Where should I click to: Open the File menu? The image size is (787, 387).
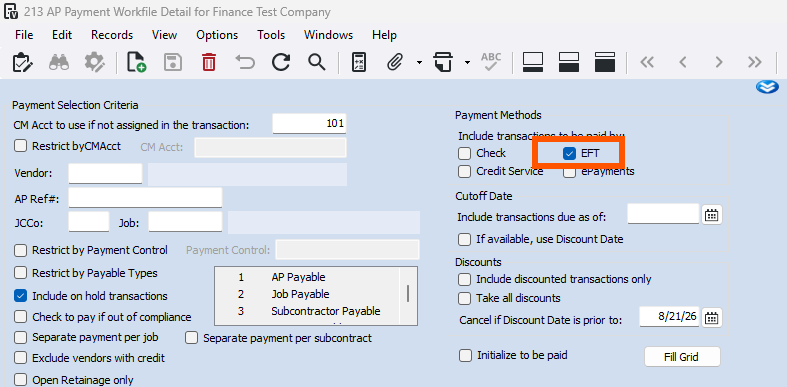click(x=24, y=35)
